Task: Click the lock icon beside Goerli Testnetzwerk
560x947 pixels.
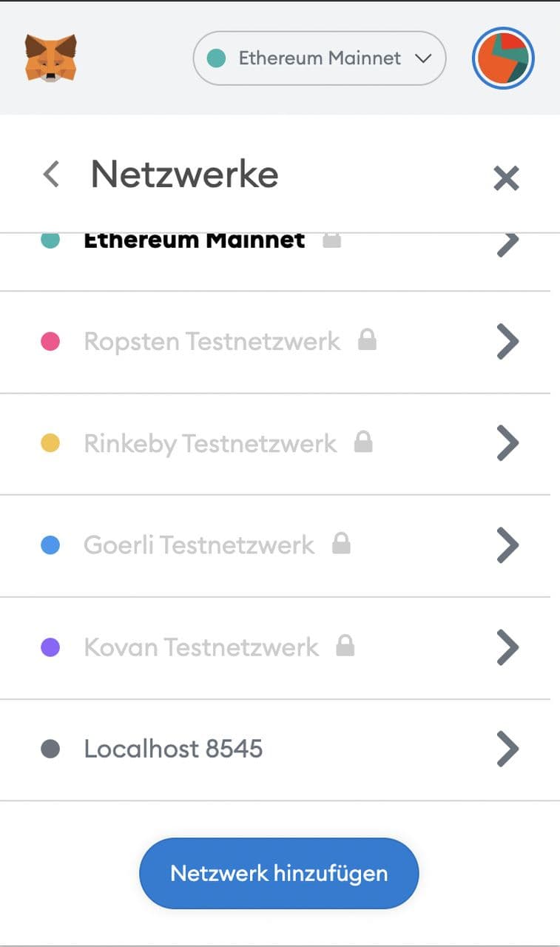Action: pos(341,545)
